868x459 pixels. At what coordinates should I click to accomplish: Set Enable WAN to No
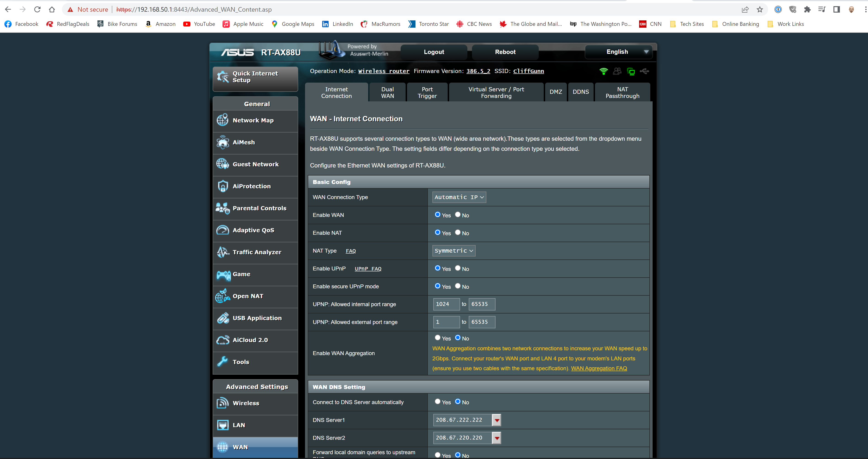(458, 214)
